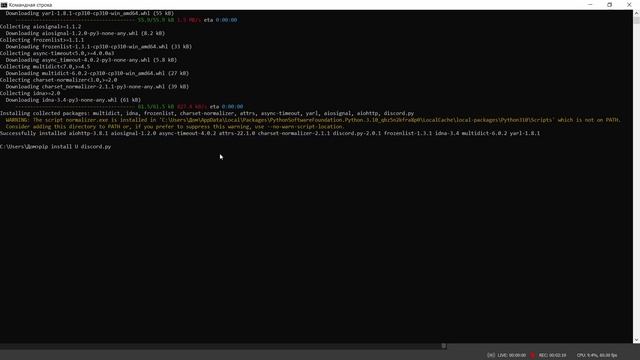This screenshot has height=360, width=640.
Task: Click the 'Collecting async-timeout' line
Action: point(57,53)
